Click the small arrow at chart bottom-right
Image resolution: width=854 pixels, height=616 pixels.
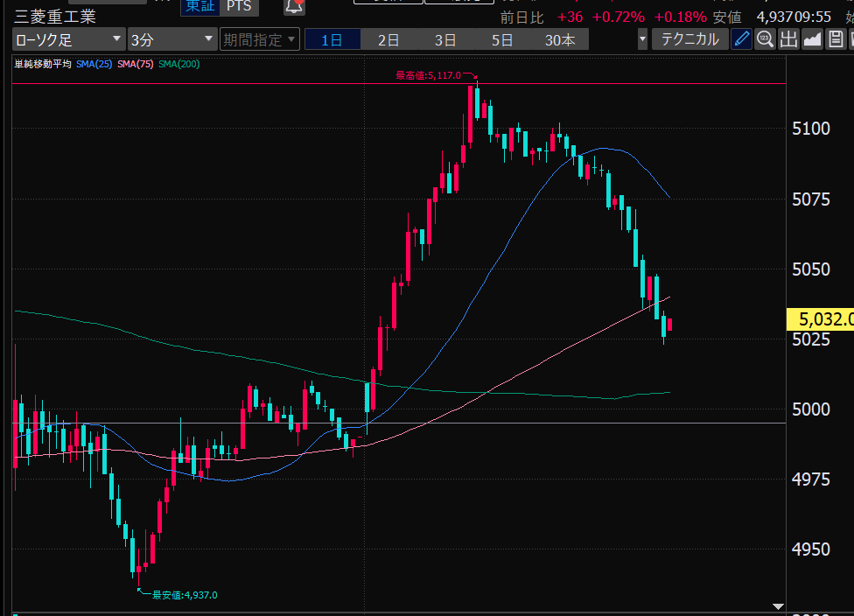[x=778, y=606]
